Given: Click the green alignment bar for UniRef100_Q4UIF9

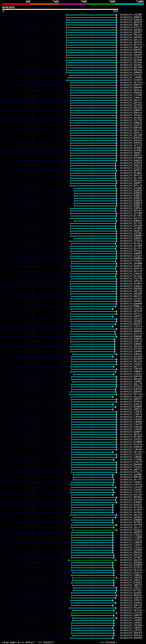Looking at the screenshot, I should [93, 560].
